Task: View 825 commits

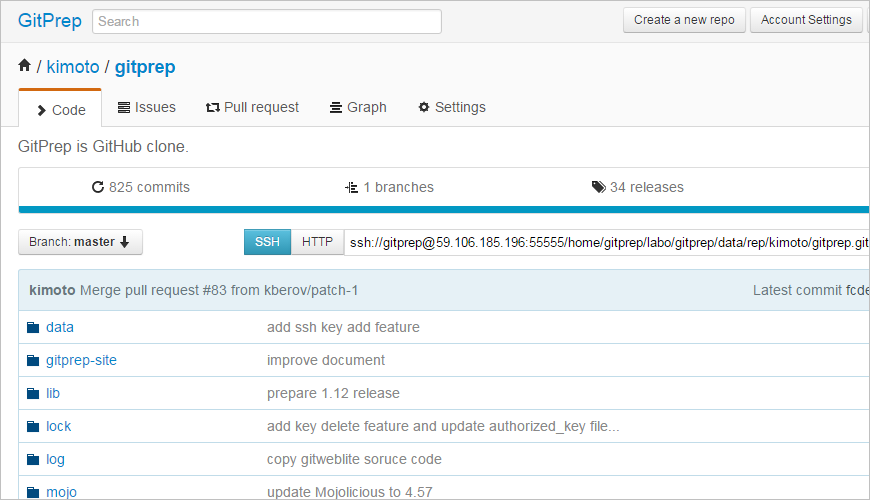Action: tap(141, 187)
